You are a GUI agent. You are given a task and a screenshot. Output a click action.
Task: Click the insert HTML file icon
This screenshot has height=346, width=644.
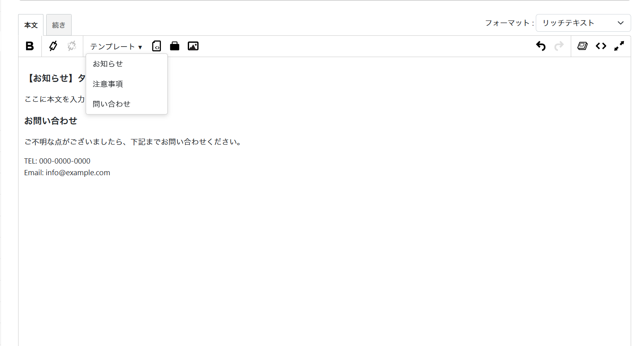(x=156, y=46)
